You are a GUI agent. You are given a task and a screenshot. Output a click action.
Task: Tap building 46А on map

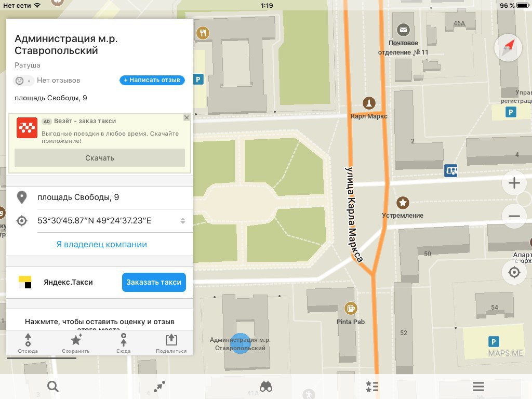click(459, 23)
